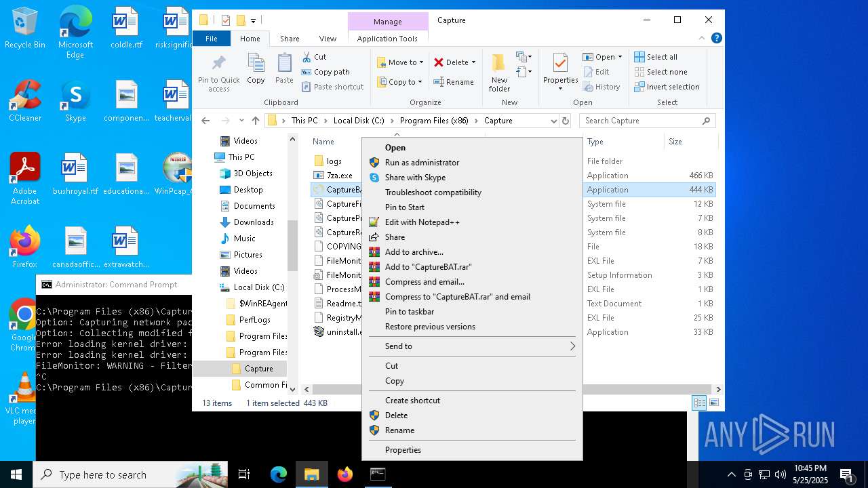
Task: Open the Recycle Bin desktop icon
Action: tap(25, 28)
